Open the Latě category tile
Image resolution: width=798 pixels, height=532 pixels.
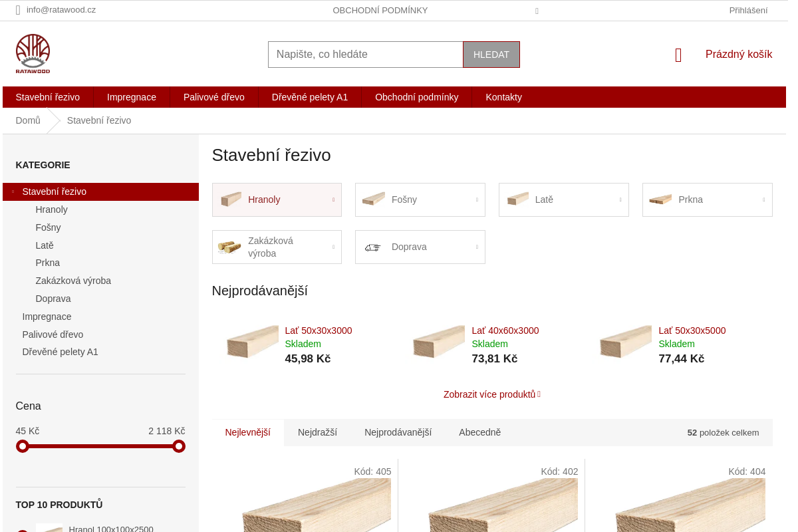(x=564, y=199)
